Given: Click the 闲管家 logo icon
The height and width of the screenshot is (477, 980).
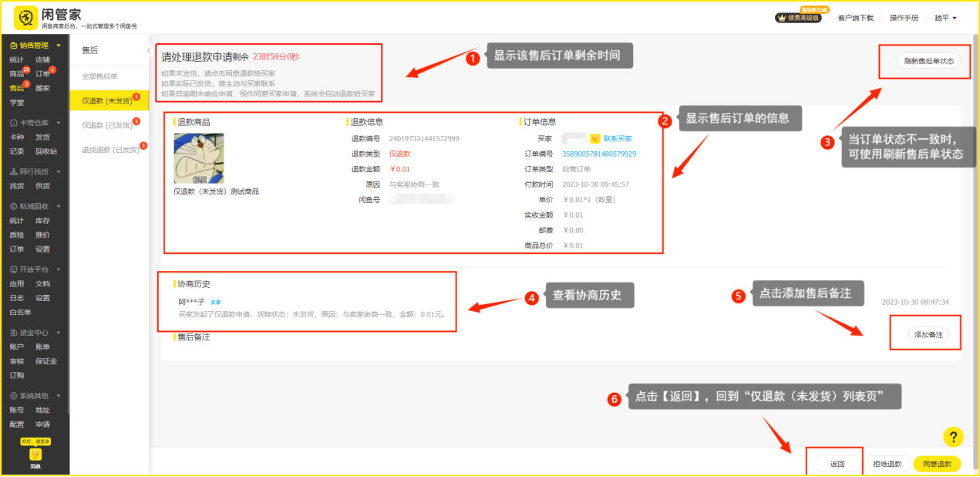Looking at the screenshot, I should point(25,17).
